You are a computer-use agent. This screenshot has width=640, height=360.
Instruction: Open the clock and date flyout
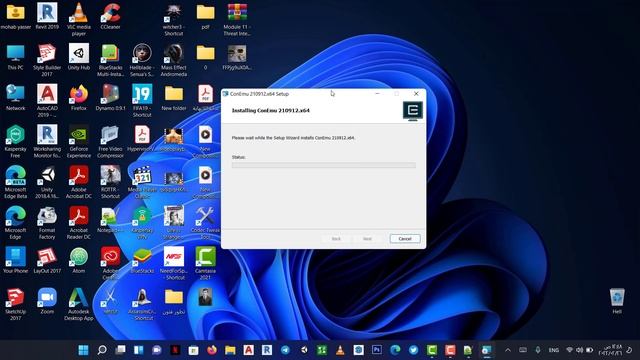click(x=611, y=350)
